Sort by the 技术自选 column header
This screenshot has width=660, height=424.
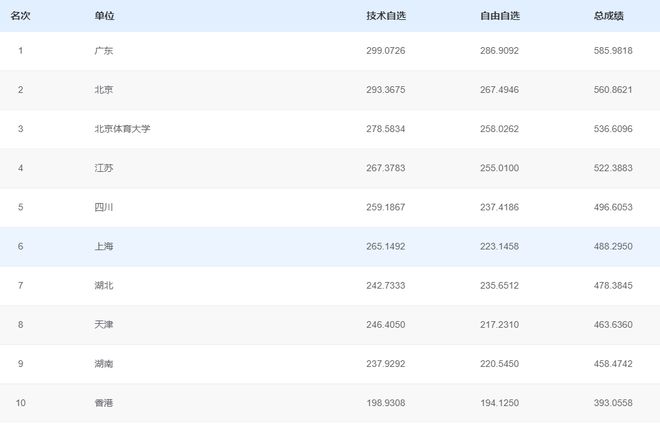pyautogui.click(x=386, y=16)
